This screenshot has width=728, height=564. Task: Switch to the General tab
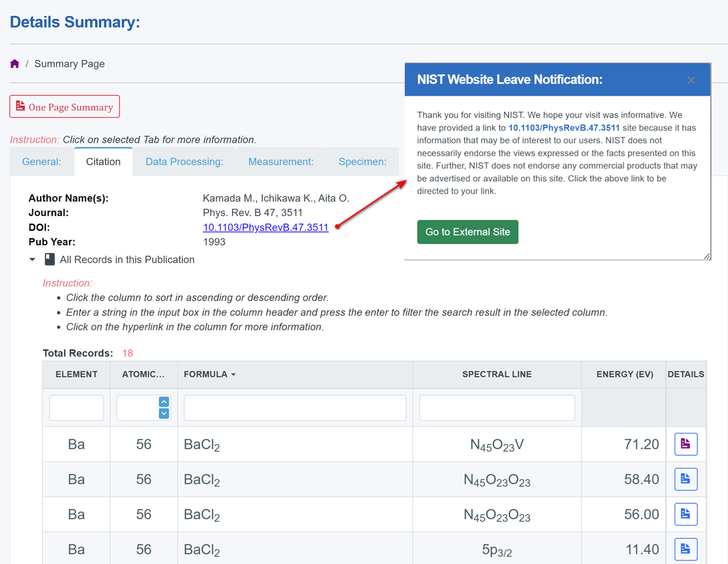point(42,162)
